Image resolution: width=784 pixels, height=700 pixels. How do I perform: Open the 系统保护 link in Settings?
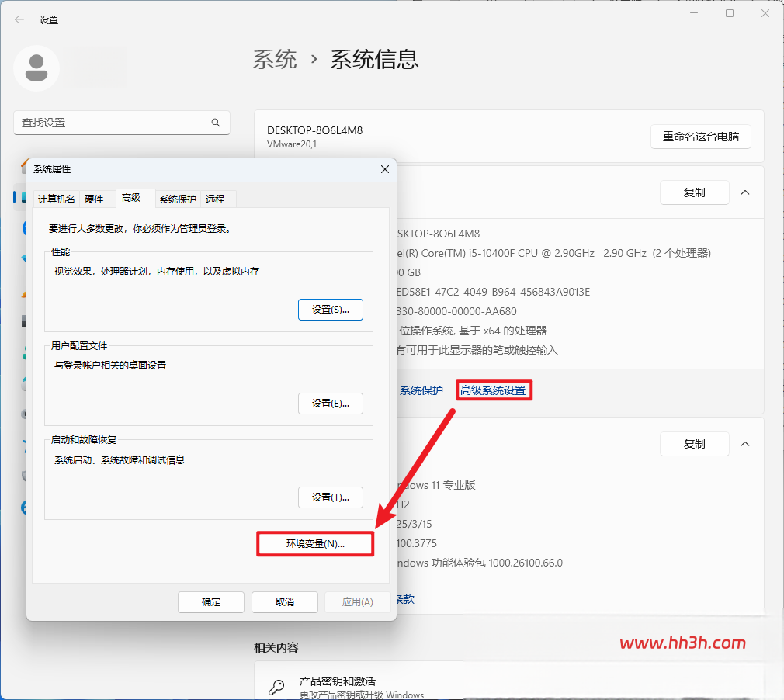421,390
